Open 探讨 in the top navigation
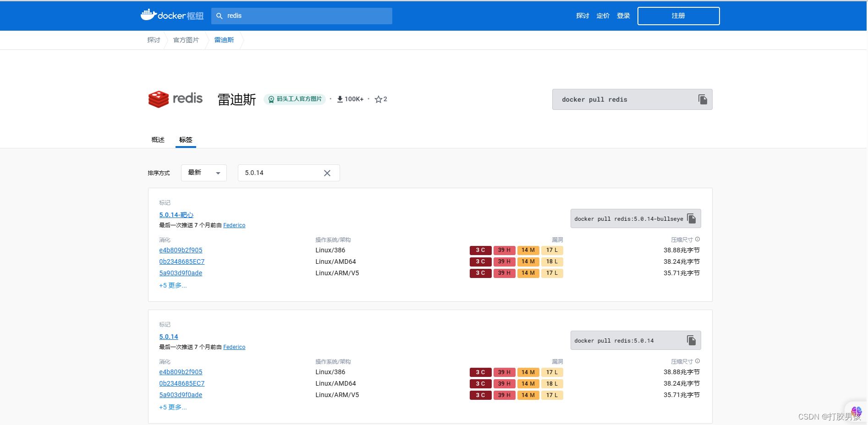 click(582, 16)
